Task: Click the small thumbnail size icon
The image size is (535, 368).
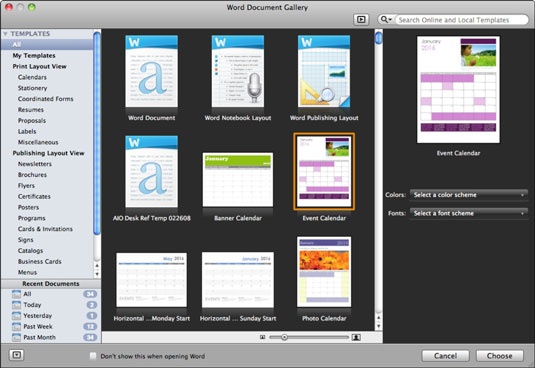Action: pyautogui.click(x=262, y=337)
